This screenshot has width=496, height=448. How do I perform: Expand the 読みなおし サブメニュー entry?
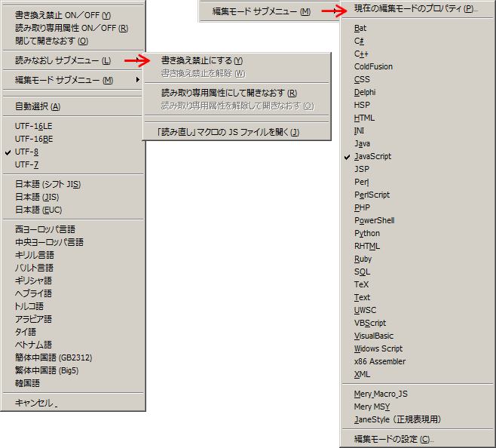tap(63, 60)
